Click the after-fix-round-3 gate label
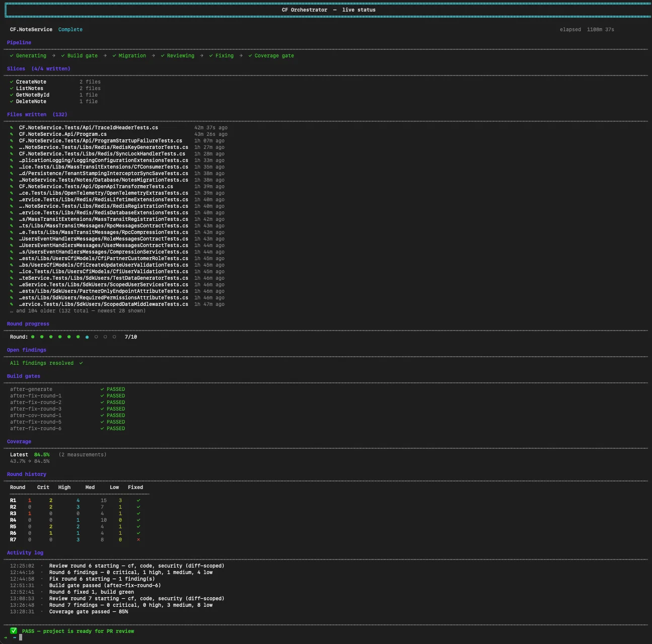Viewport: 652px width, 644px height. click(x=36, y=409)
